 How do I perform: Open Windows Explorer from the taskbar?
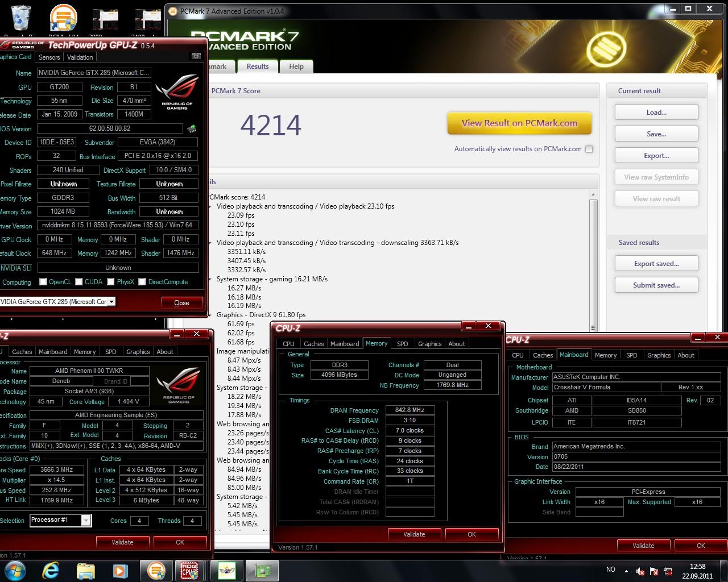[x=85, y=570]
